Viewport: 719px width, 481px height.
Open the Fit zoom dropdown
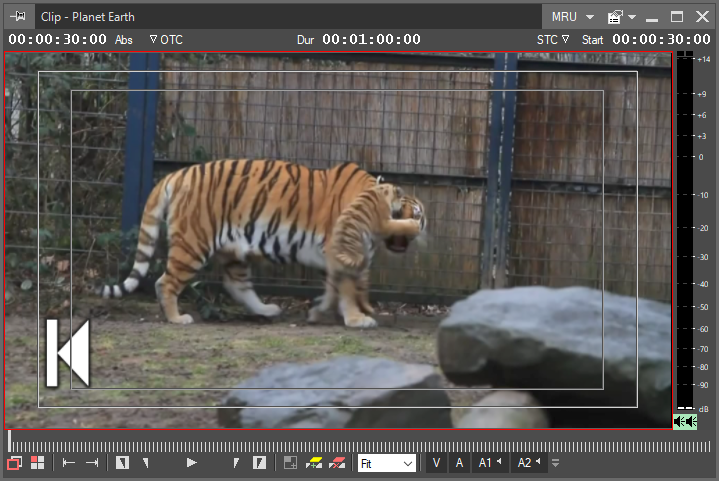coord(387,463)
